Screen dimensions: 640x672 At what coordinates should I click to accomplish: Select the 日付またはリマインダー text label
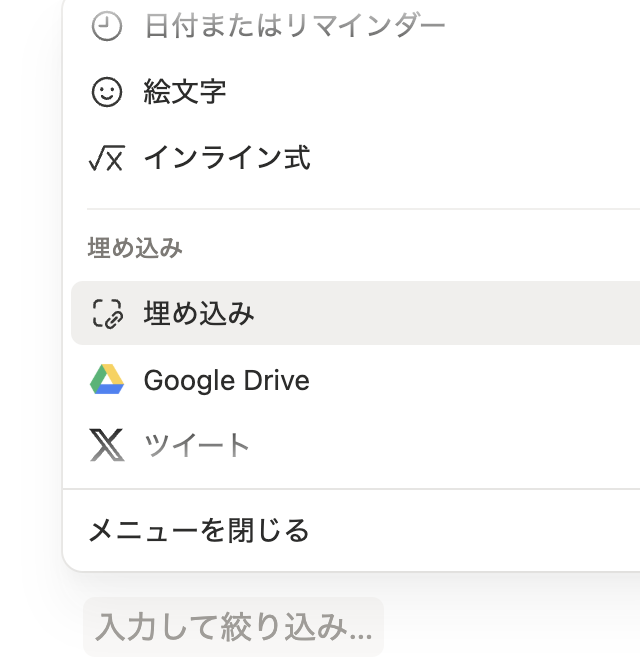point(294,27)
